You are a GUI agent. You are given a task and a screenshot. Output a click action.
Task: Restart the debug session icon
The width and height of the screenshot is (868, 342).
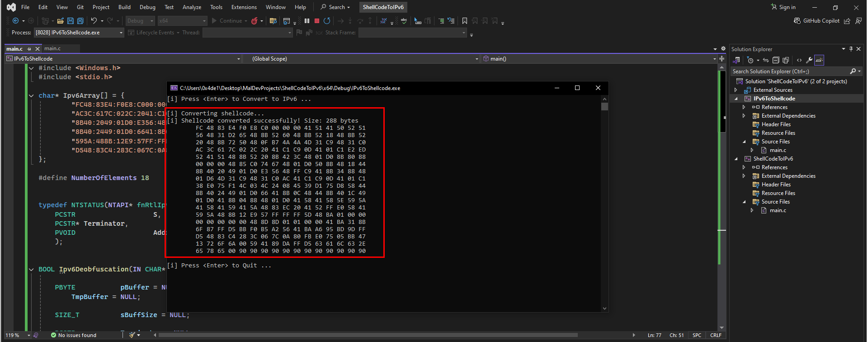tap(327, 21)
